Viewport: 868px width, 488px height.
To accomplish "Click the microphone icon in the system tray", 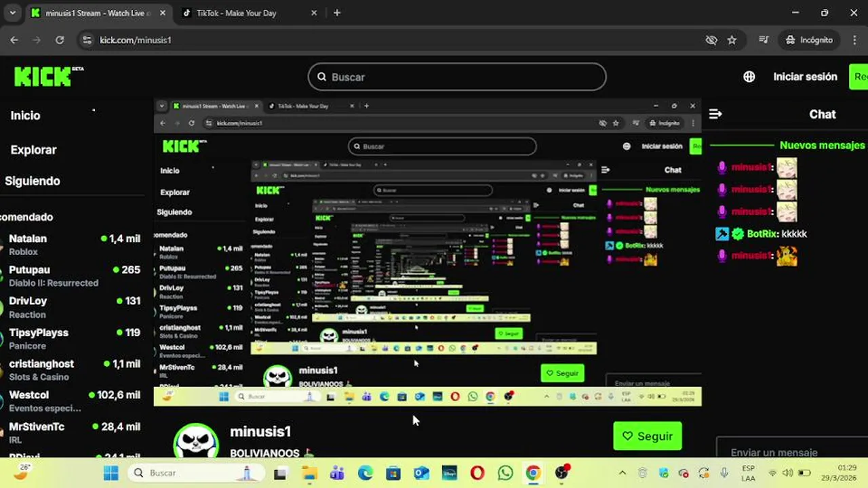I will click(x=724, y=473).
